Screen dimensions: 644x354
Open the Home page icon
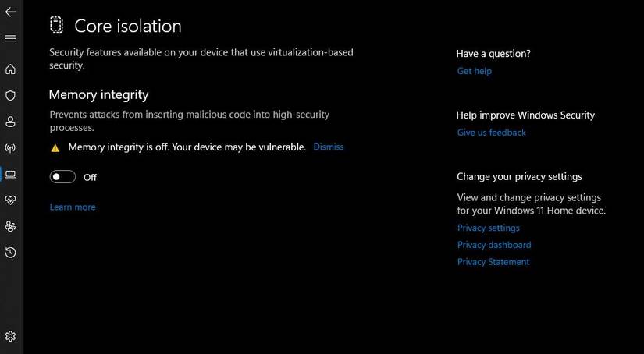[10, 69]
